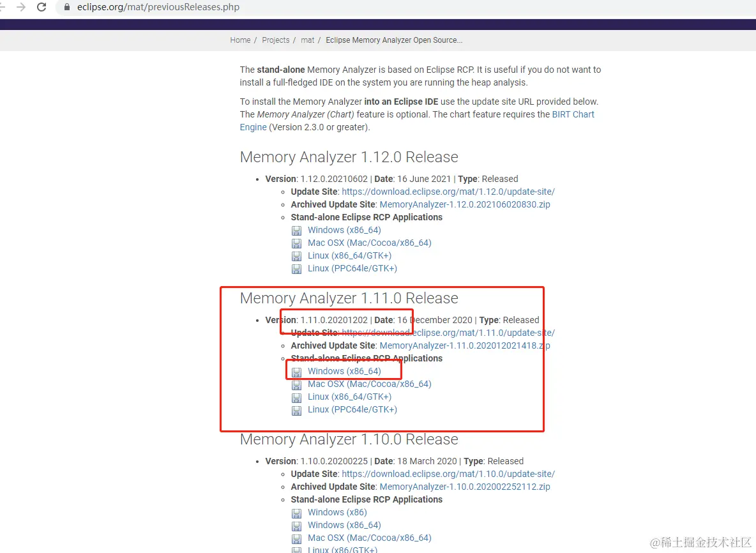
Task: Click version text 1.10.0.20200225
Action: click(x=334, y=462)
